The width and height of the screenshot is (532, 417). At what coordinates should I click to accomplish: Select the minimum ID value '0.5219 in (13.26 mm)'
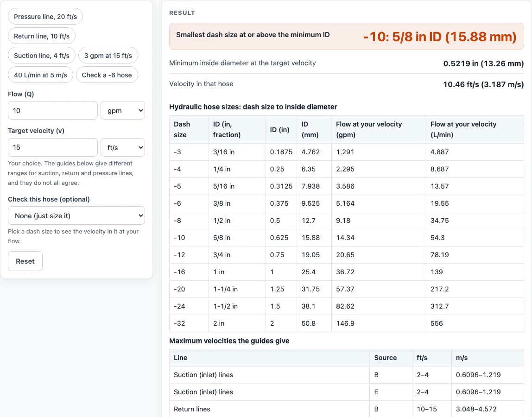(x=483, y=63)
